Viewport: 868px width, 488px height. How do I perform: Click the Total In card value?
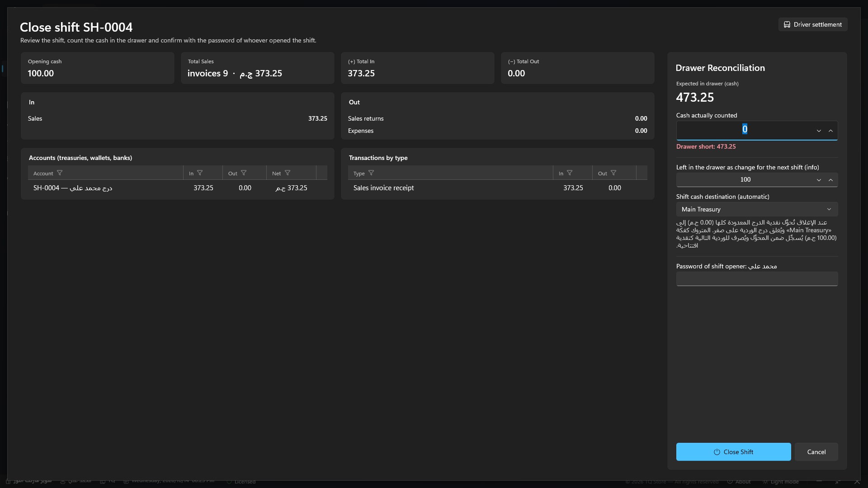[361, 73]
